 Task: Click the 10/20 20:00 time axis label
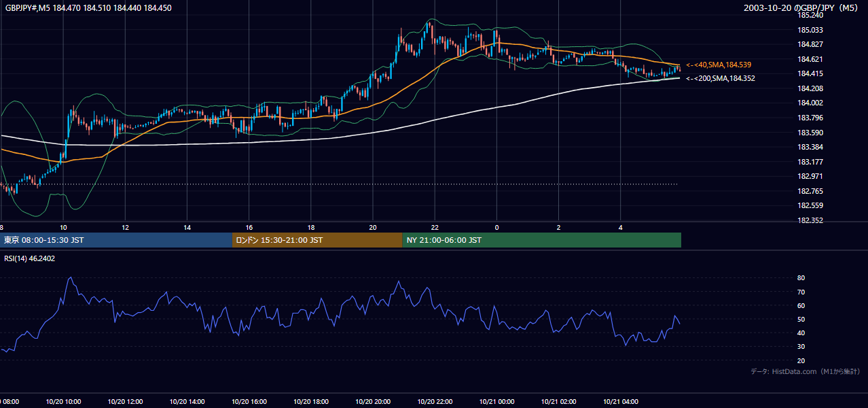click(373, 402)
